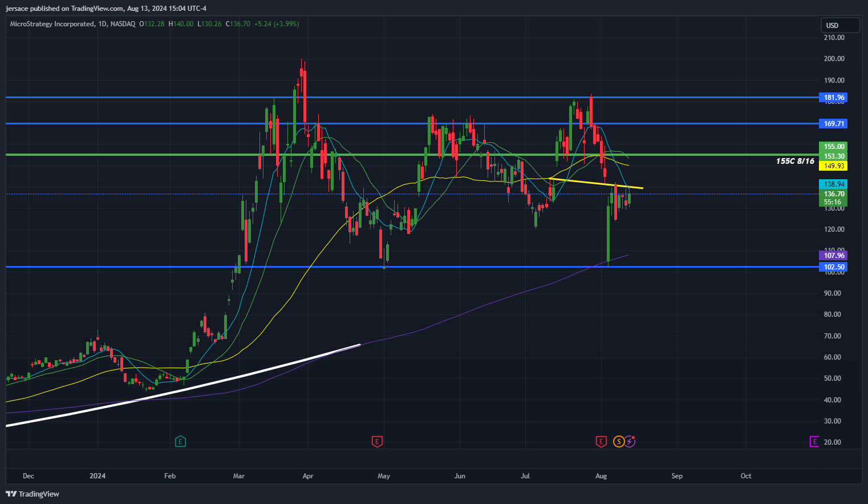Viewport: 868px width, 504px height.
Task: Click the May label on time axis
Action: click(384, 476)
